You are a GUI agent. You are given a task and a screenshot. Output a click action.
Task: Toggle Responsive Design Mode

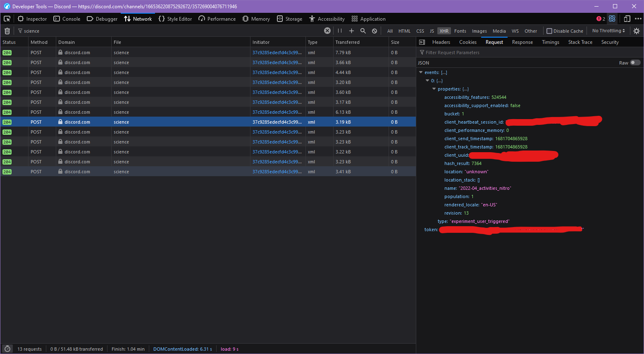pos(627,19)
